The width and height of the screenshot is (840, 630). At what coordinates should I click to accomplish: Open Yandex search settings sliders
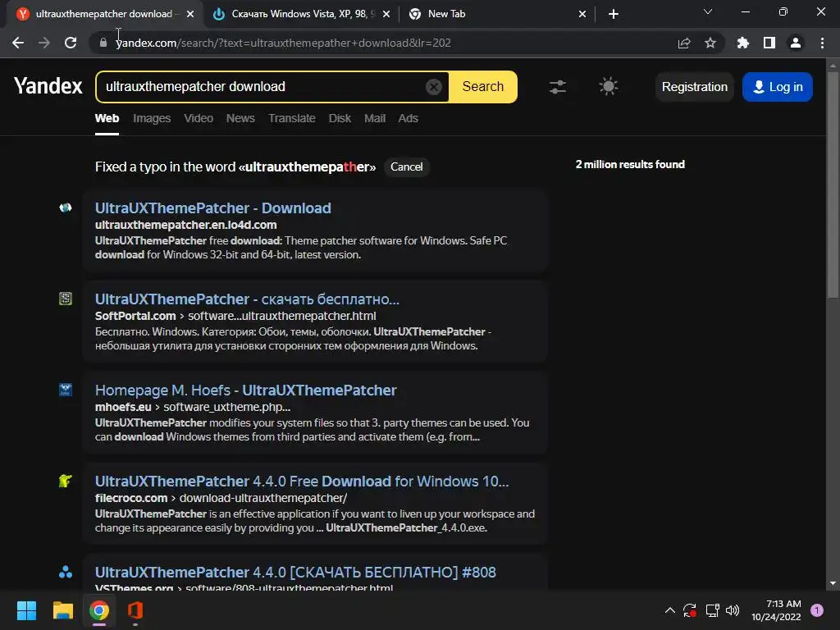coord(558,87)
